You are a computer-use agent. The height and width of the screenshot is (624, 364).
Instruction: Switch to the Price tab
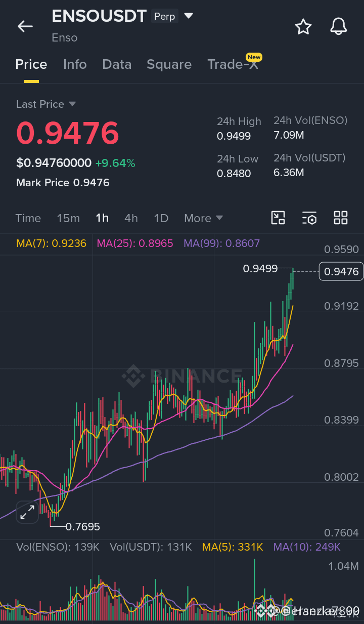tap(31, 64)
